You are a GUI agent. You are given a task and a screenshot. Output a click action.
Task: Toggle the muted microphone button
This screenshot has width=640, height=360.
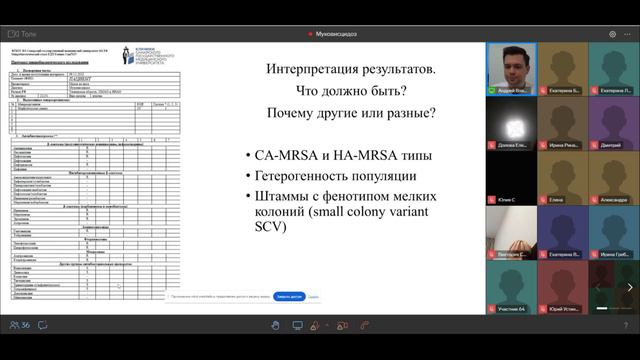click(315, 325)
